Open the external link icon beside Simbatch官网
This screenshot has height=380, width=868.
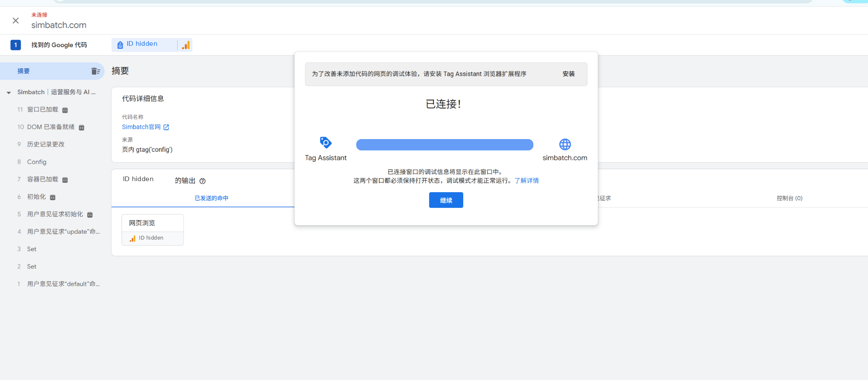pos(166,127)
